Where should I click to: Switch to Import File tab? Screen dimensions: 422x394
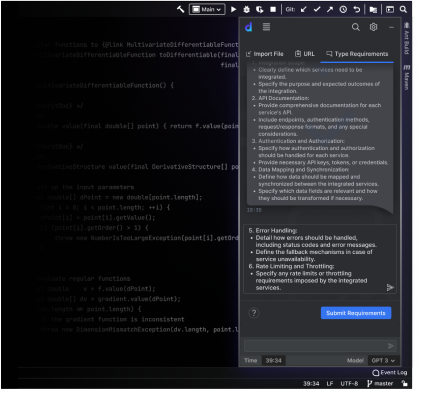264,54
